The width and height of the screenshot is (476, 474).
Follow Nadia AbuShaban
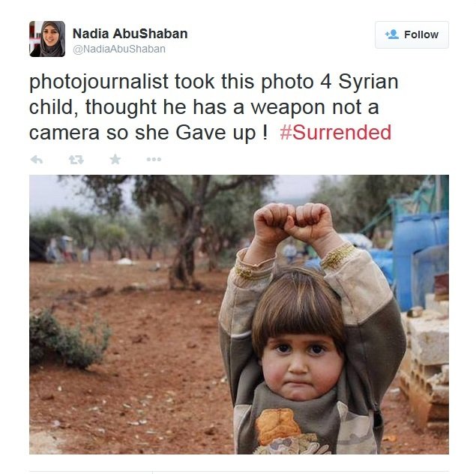tap(412, 34)
